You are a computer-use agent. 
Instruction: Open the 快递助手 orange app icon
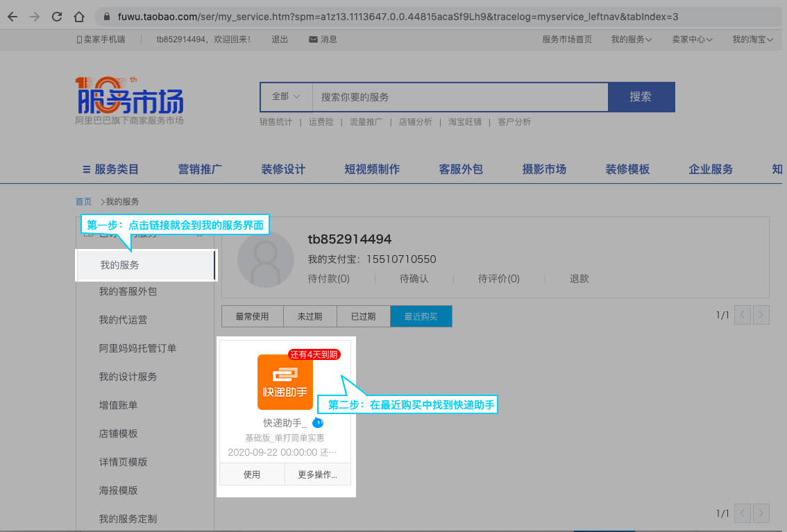pyautogui.click(x=285, y=382)
